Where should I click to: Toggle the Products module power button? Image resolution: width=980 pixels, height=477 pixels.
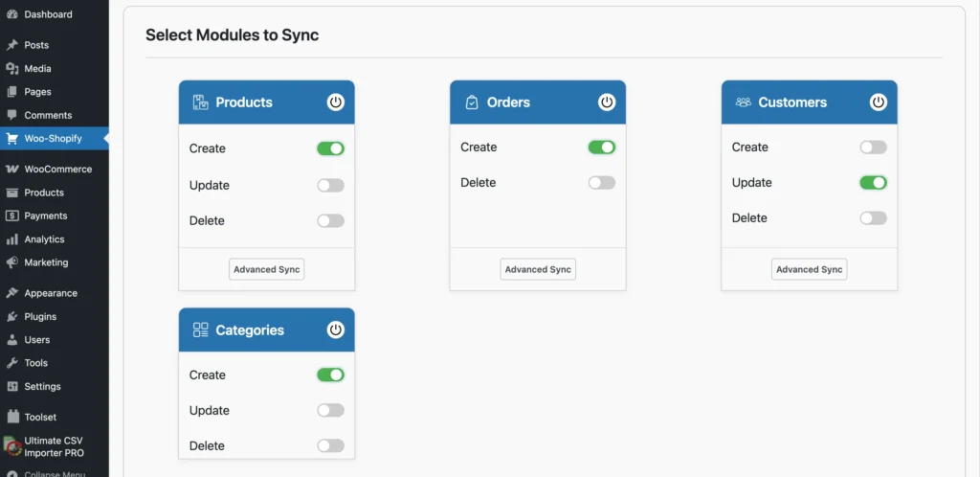pos(336,102)
